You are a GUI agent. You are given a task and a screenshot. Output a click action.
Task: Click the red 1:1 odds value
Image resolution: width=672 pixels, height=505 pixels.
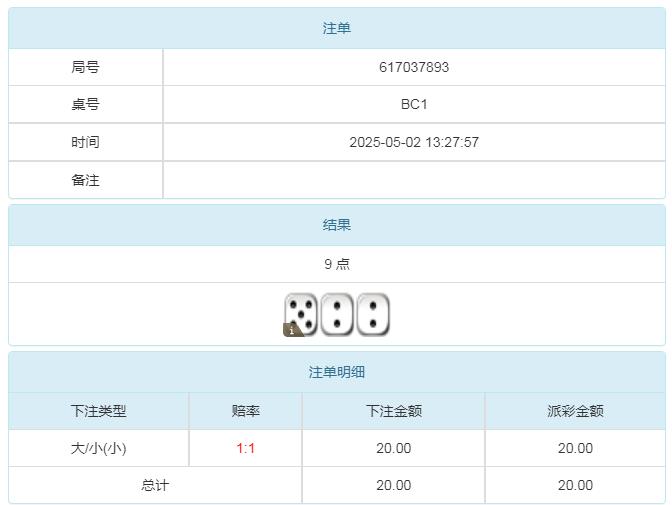pos(246,448)
